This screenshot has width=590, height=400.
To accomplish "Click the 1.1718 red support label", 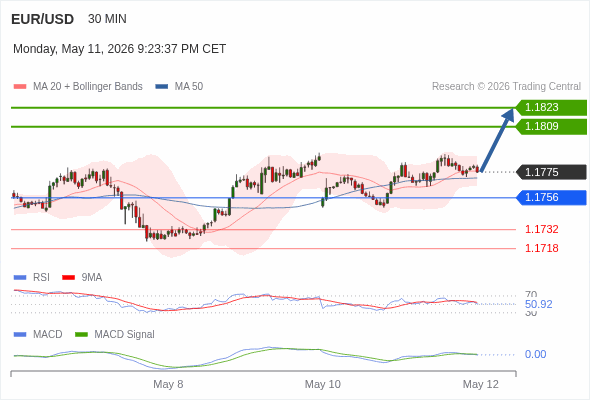I will [x=541, y=248].
